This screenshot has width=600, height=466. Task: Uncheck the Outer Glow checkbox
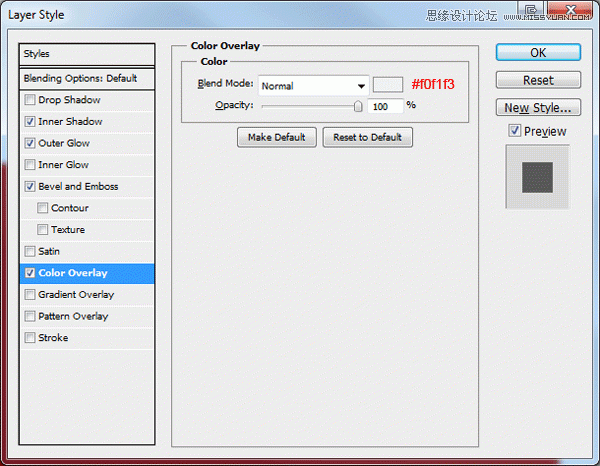click(29, 143)
